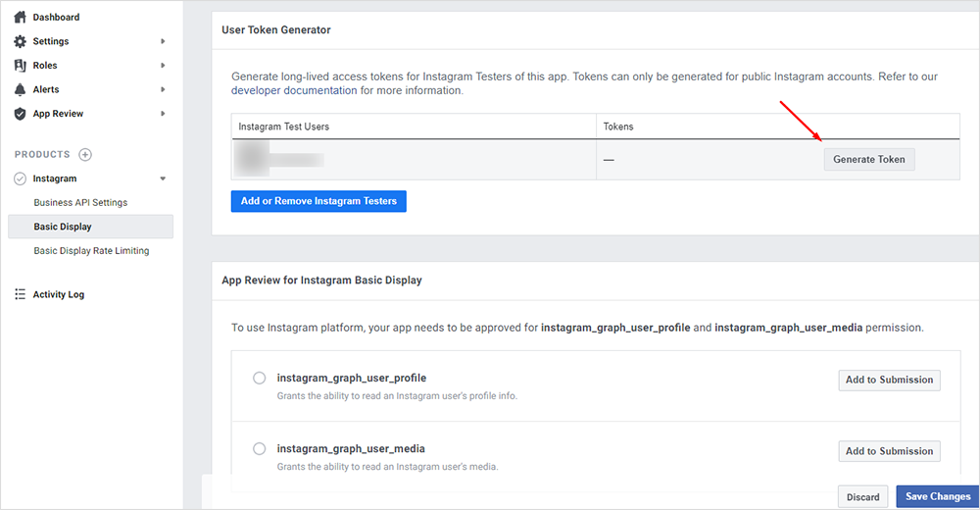Click the Tokens column header
This screenshot has width=980, height=510.
click(618, 127)
